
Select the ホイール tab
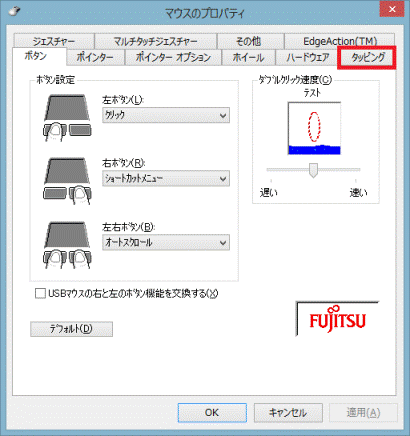point(248,57)
